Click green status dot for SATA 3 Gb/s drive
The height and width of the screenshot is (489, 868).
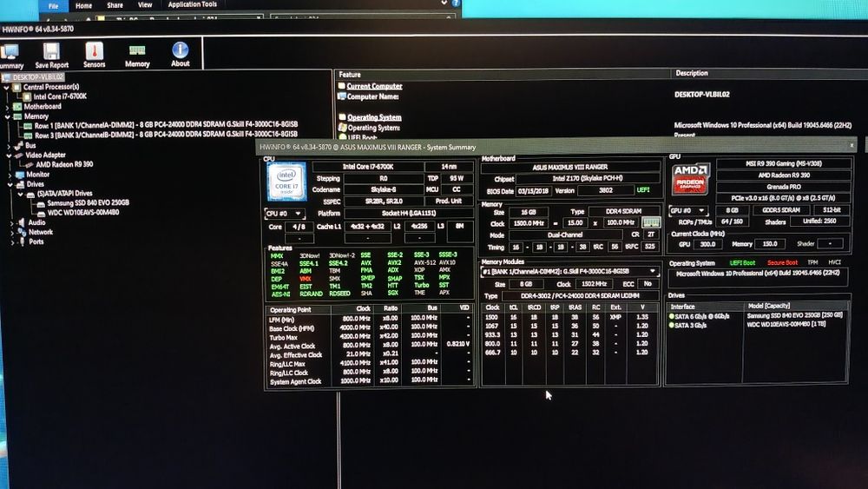(672, 325)
